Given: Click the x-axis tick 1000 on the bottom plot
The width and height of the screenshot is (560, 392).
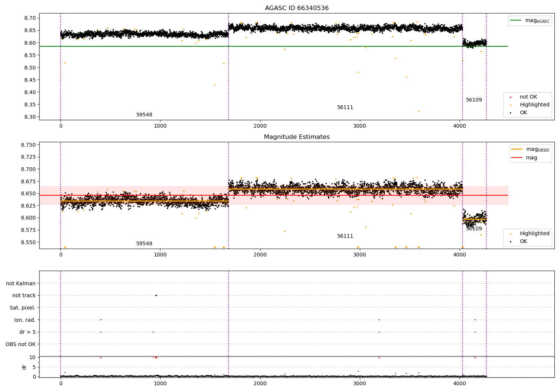Looking at the screenshot, I should (x=160, y=383).
